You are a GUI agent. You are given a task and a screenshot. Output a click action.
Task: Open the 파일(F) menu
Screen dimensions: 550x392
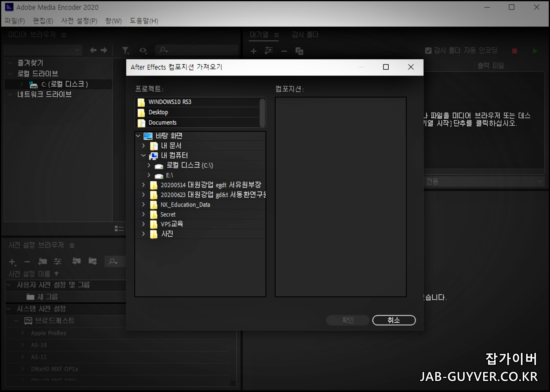click(x=15, y=21)
